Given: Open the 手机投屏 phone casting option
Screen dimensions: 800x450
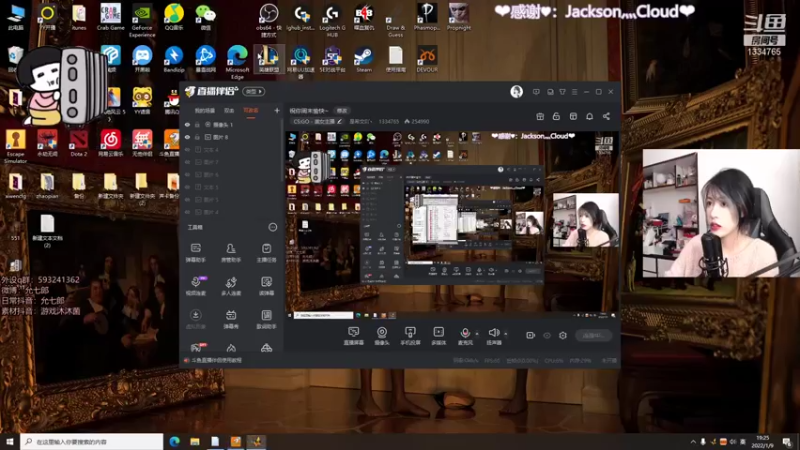Looking at the screenshot, I should point(410,336).
